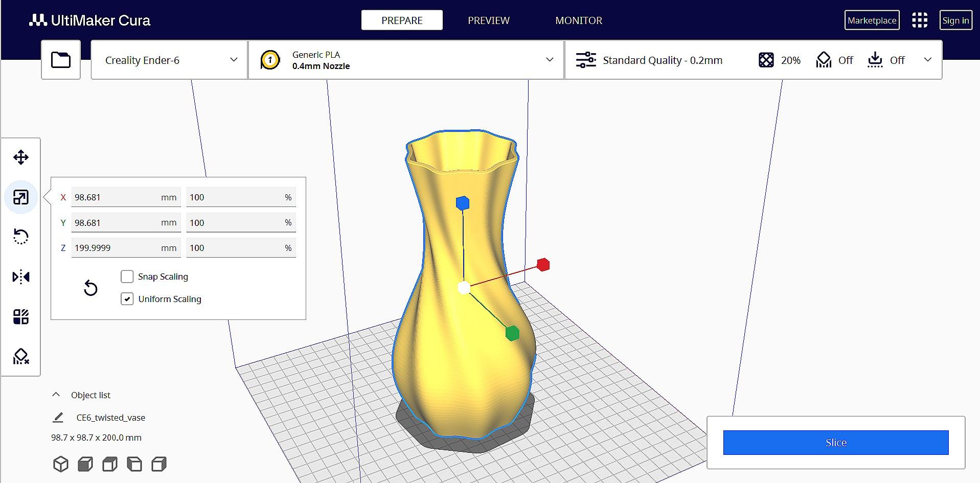Click the green Y-axis scale handle

tap(512, 334)
